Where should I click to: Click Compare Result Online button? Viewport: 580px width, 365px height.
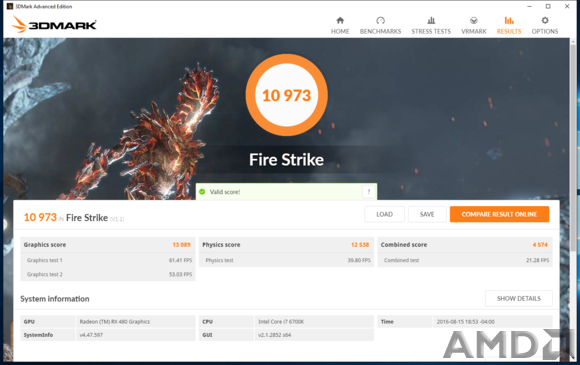point(499,214)
